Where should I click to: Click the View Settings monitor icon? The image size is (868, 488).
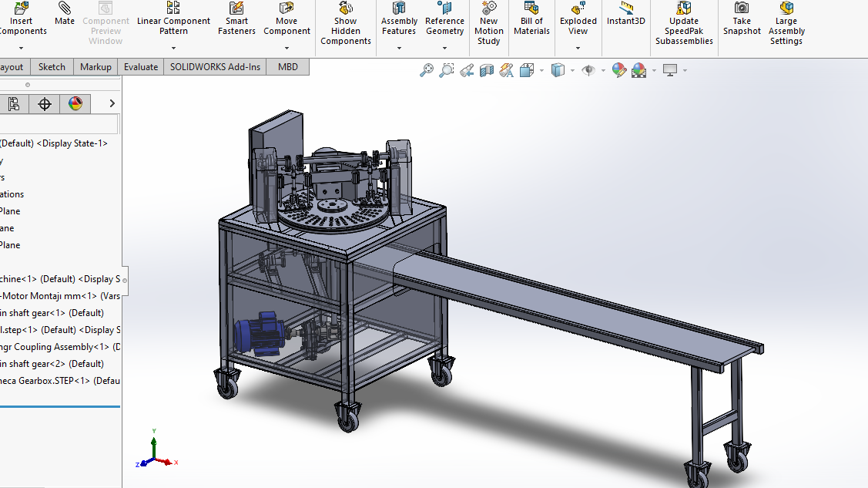[x=670, y=70]
